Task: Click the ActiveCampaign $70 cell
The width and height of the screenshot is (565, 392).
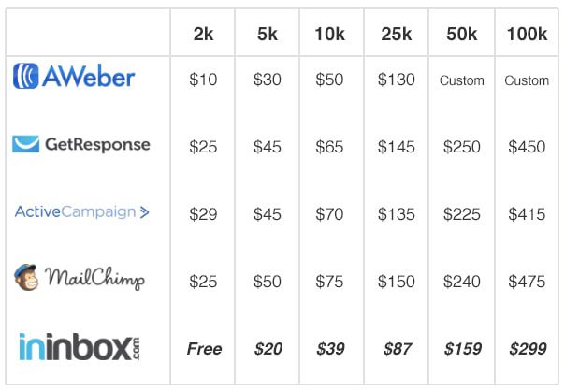Action: pyautogui.click(x=329, y=214)
